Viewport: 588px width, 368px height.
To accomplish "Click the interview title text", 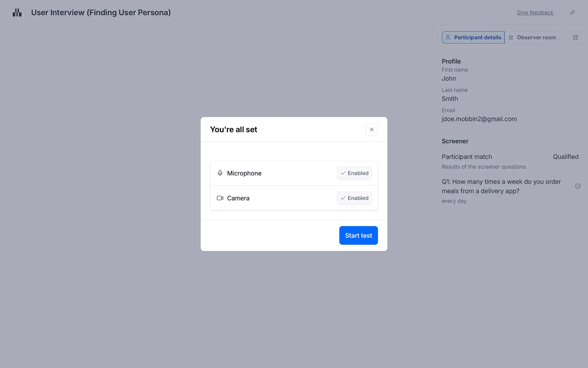I will click(x=101, y=13).
